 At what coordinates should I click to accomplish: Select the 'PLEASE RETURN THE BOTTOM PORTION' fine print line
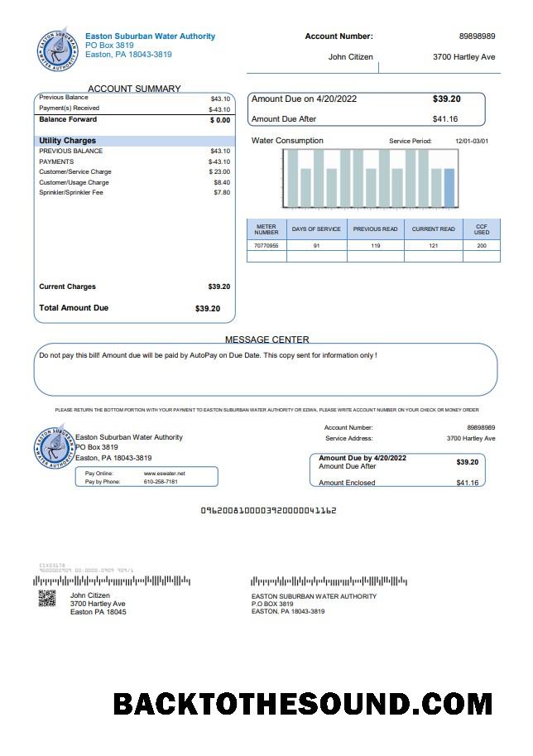pos(267,410)
